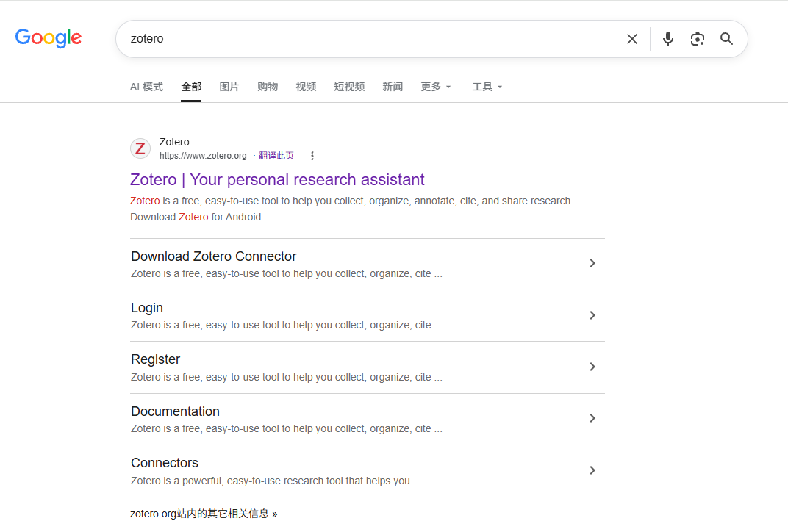Open the Register sitelink
The image size is (788, 532).
155,360
